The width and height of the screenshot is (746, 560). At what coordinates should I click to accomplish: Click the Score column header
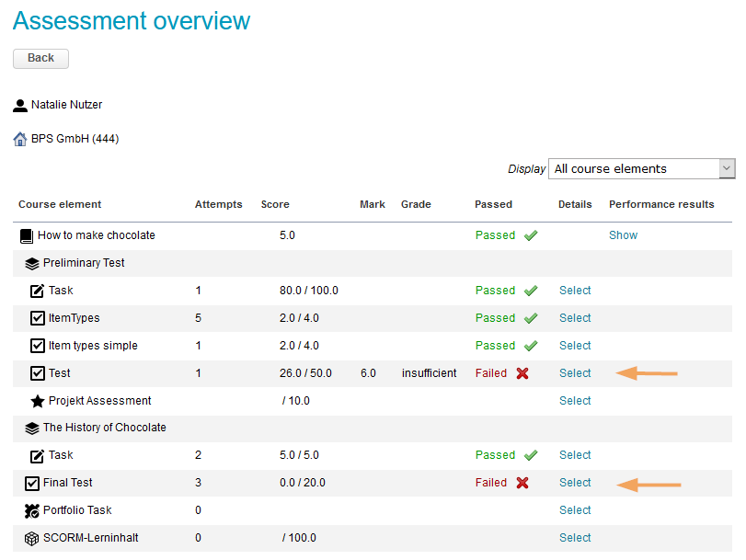click(275, 204)
